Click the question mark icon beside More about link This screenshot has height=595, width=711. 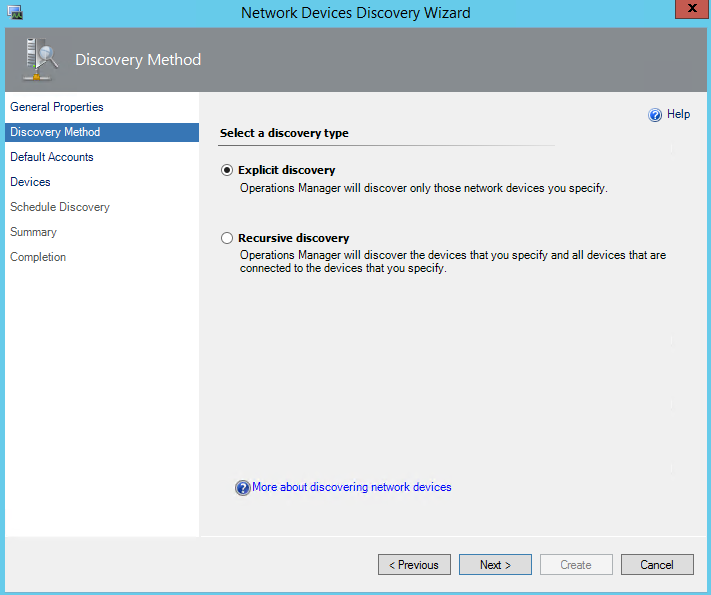pyautogui.click(x=242, y=488)
